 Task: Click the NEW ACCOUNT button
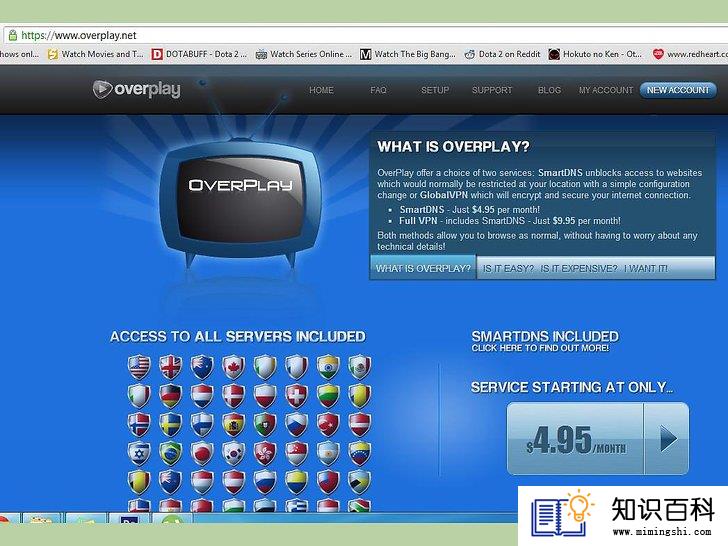click(x=678, y=90)
